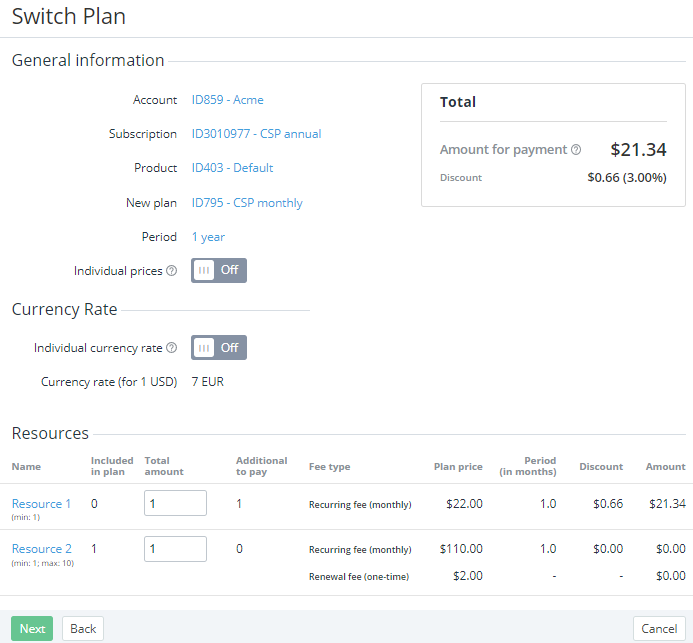Click Resource 1 total amount field
The width and height of the screenshot is (693, 643).
pyautogui.click(x=175, y=503)
